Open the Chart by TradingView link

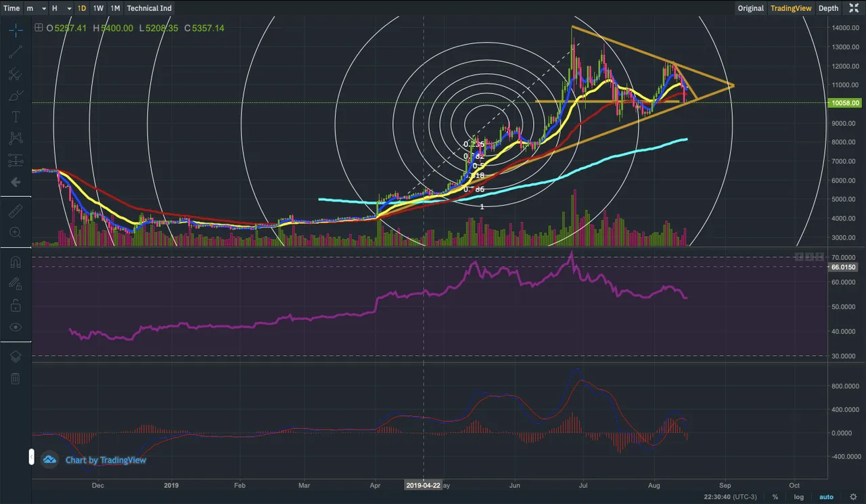[x=106, y=460]
